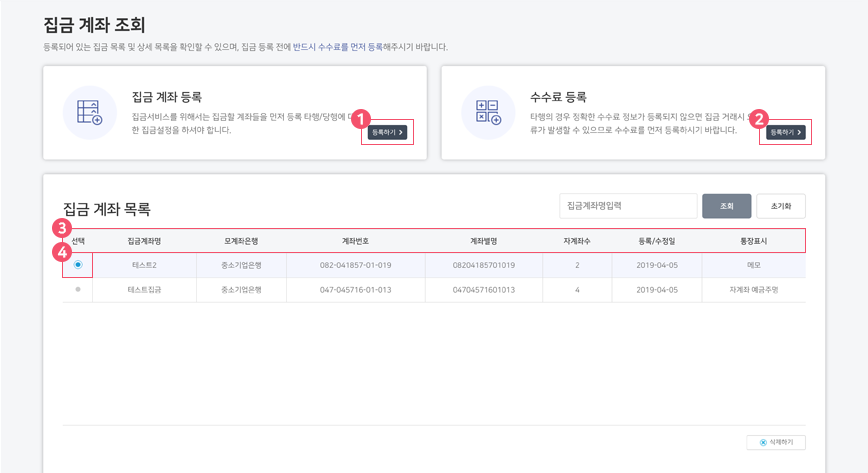The width and height of the screenshot is (868, 473).
Task: Click the 자계좌 예금주명 cell in 테스트집금 row
Action: point(753,289)
